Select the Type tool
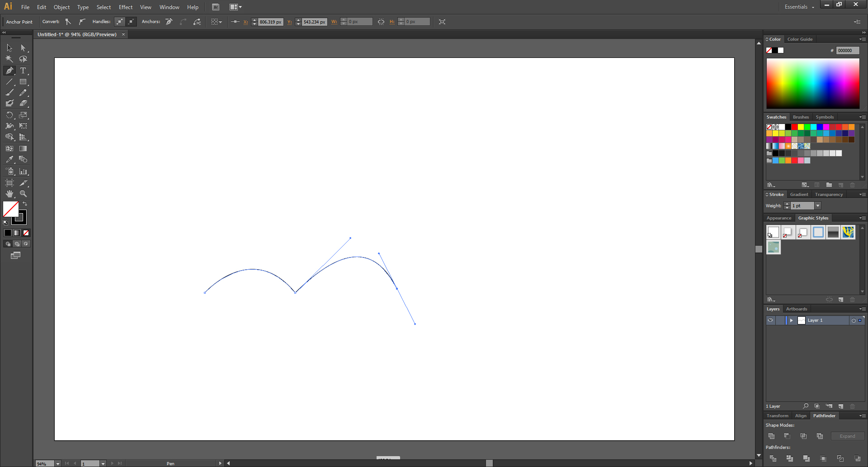Viewport: 868px width, 467px height. (x=23, y=71)
